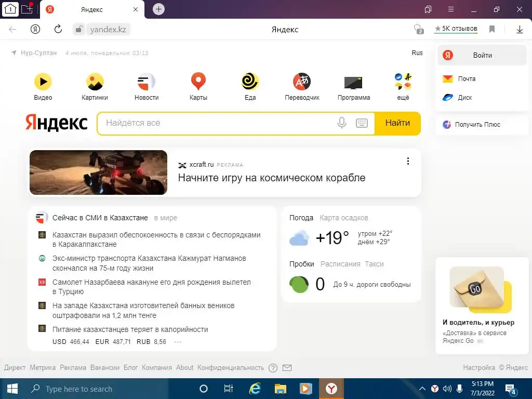Open news about беспорядками в Каракалпакстане
532x399 pixels.
click(x=156, y=240)
